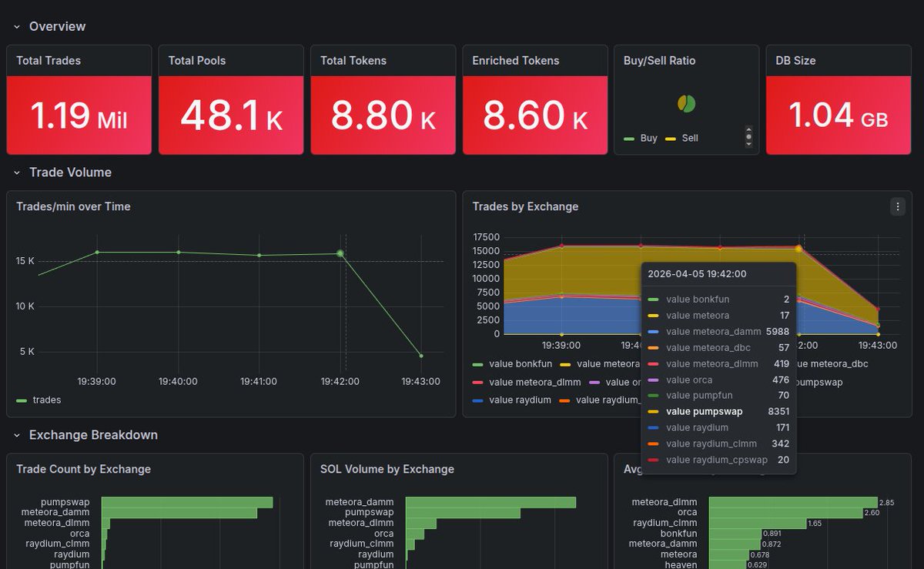Click tooltip timestamp 2026-04-05 19:42:00
This screenshot has height=569, width=924.
pyautogui.click(x=697, y=273)
